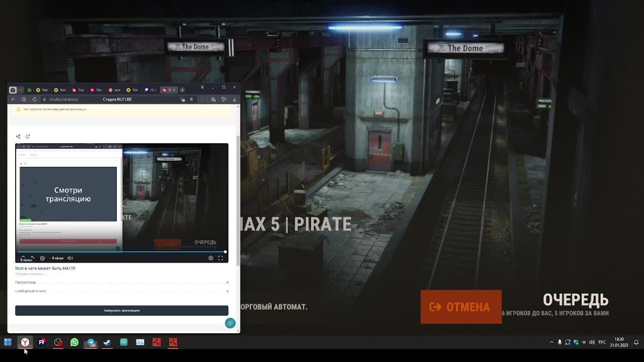Mute the stream volume

tap(70, 258)
